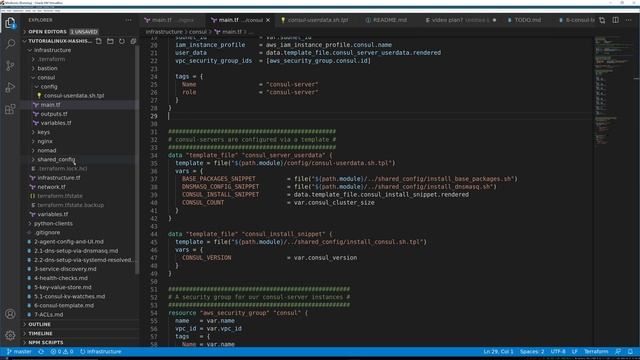This screenshot has height=360, width=640.
Task: Expand the NPM Scripts section
Action: (80, 342)
